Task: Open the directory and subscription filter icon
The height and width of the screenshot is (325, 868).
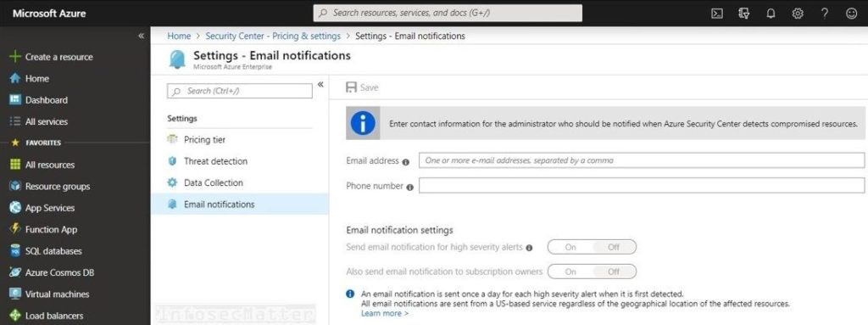Action: [x=744, y=14]
